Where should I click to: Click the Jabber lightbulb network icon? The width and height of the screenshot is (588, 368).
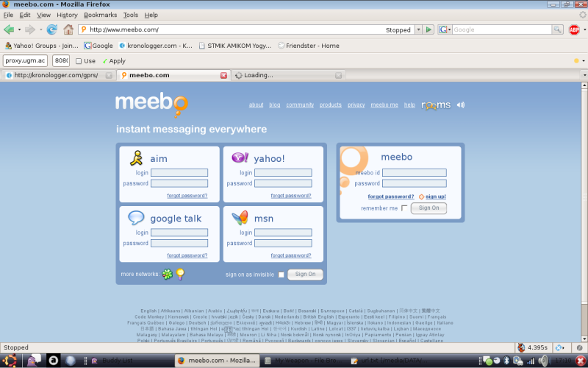pyautogui.click(x=180, y=274)
